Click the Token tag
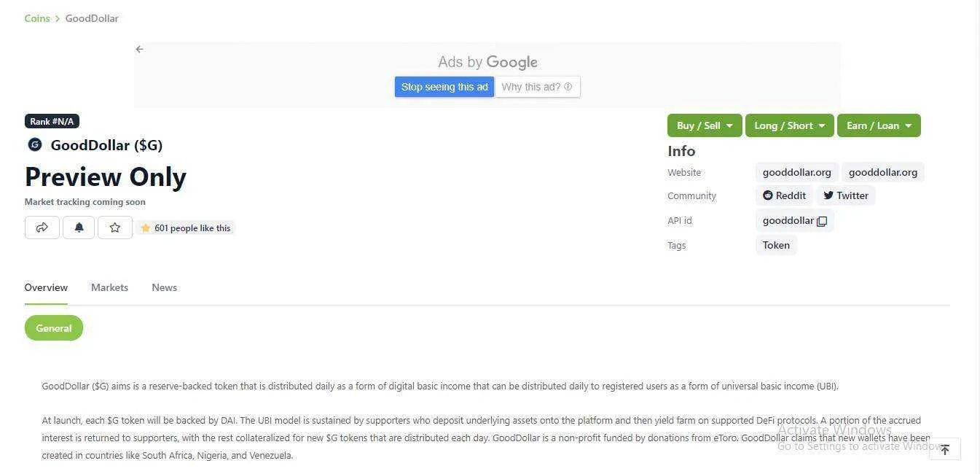This screenshot has height=474, width=980. (776, 245)
